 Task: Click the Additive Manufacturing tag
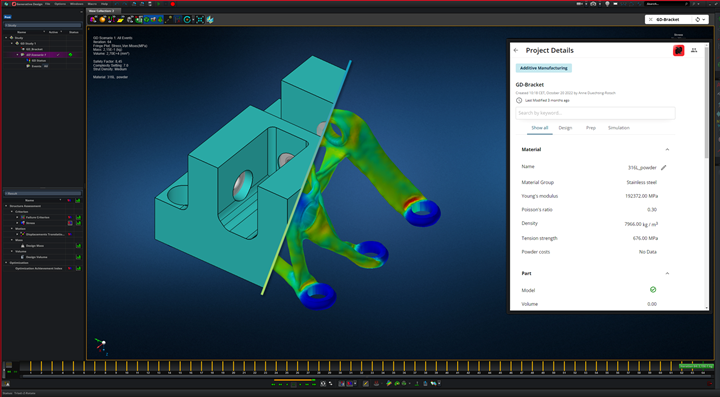point(544,68)
